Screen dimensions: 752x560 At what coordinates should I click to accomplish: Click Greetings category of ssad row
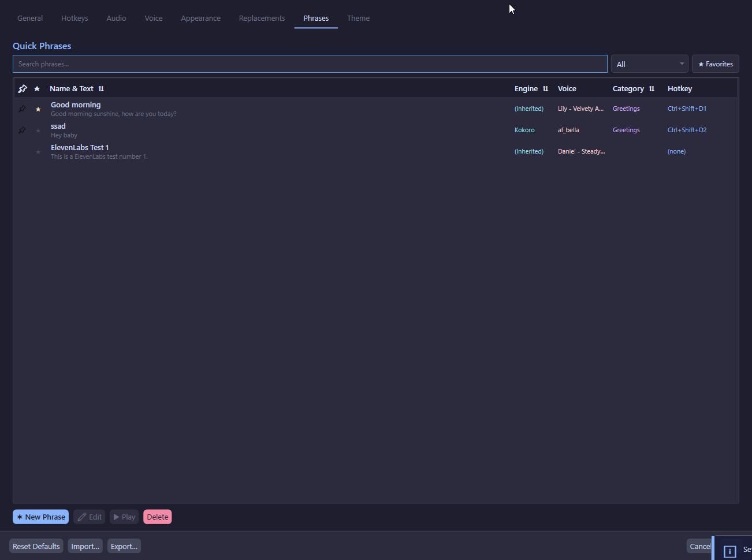626,130
